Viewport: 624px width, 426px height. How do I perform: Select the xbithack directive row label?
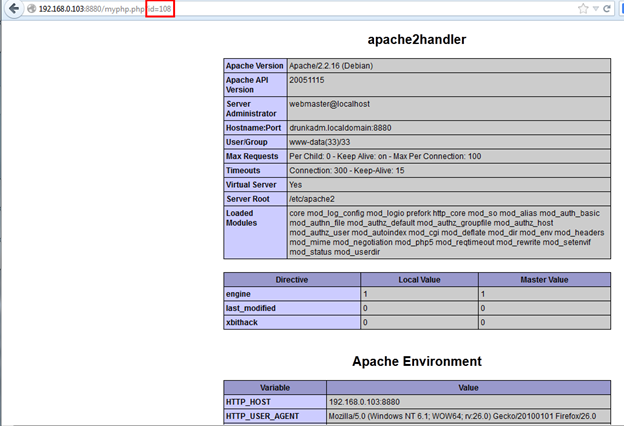(245, 322)
